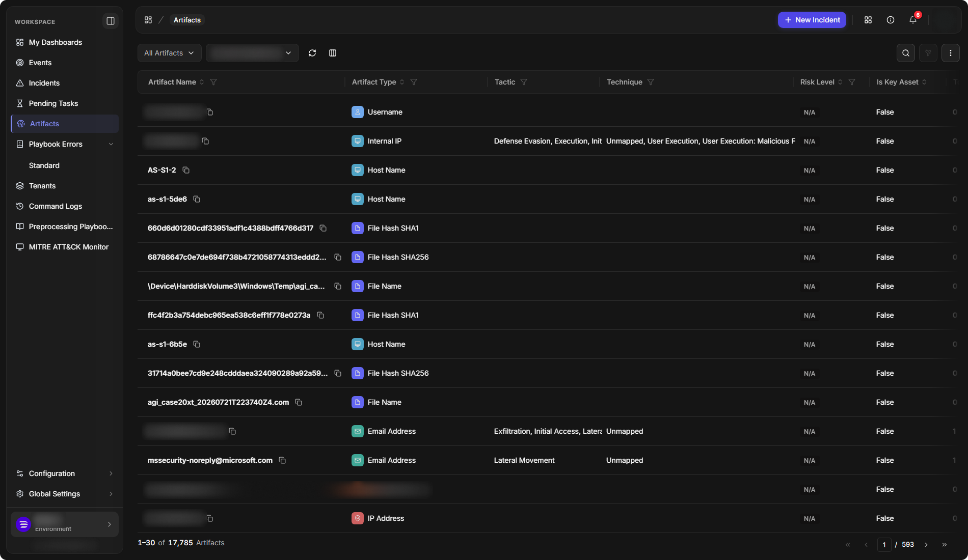Open the three-dot more options menu
This screenshot has width=968, height=560.
tap(951, 53)
